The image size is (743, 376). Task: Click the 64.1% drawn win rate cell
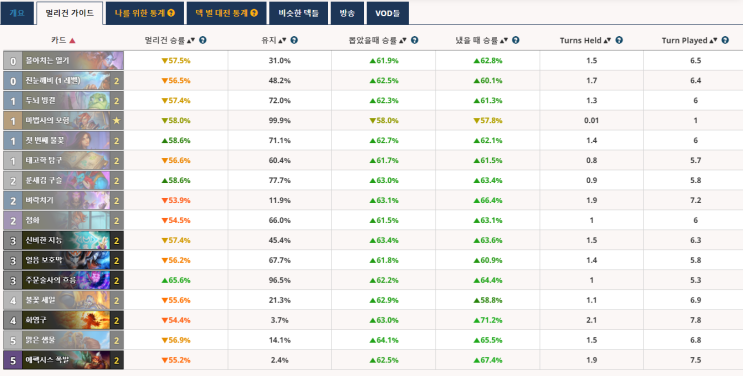point(384,340)
